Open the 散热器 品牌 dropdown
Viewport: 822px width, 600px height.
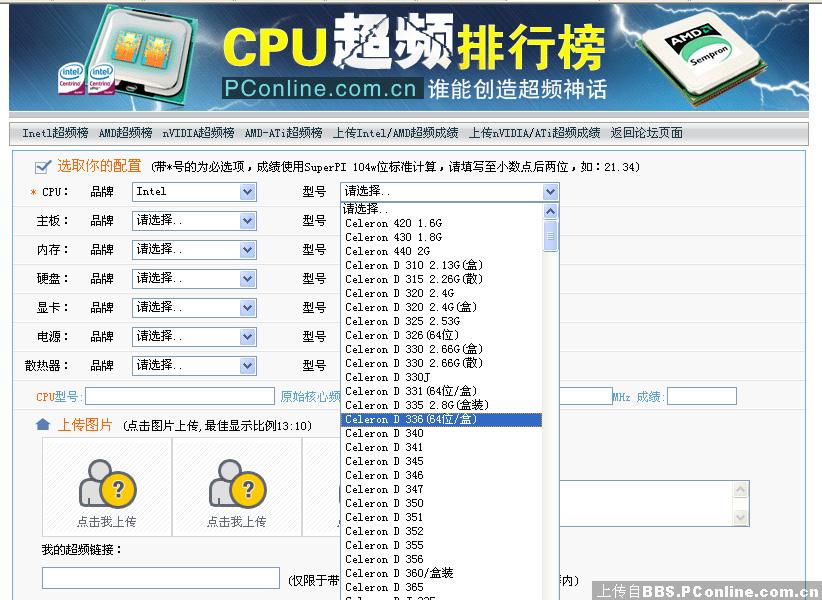tap(194, 365)
